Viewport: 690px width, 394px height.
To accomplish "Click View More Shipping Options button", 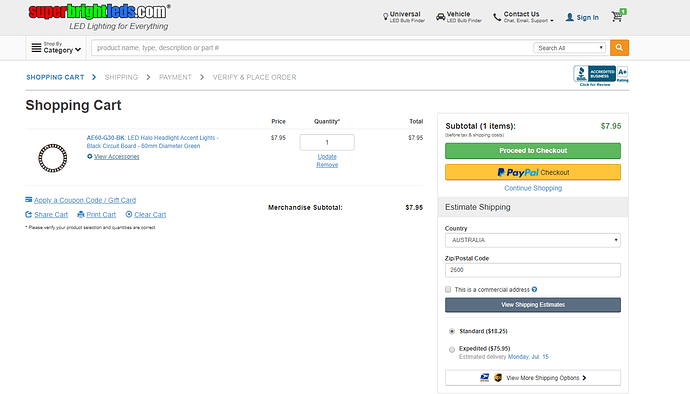I will [533, 378].
